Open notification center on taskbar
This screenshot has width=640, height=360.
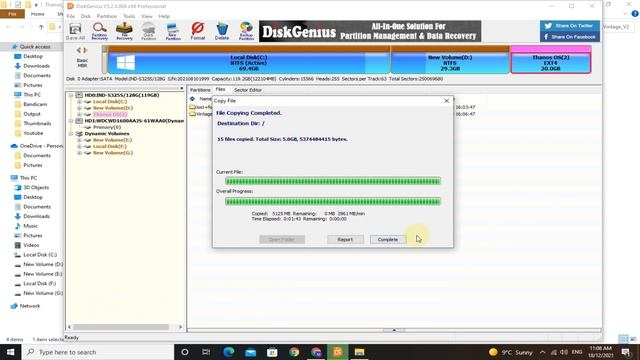626,352
